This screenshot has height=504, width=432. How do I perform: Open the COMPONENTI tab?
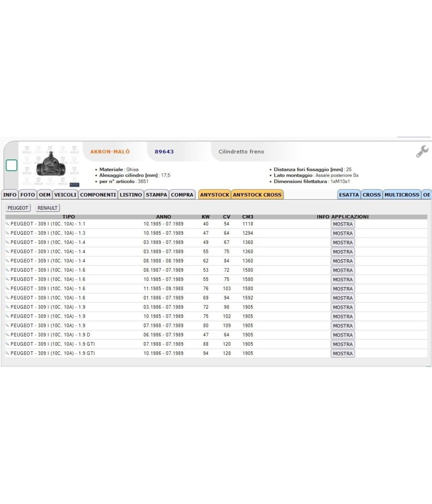click(98, 194)
